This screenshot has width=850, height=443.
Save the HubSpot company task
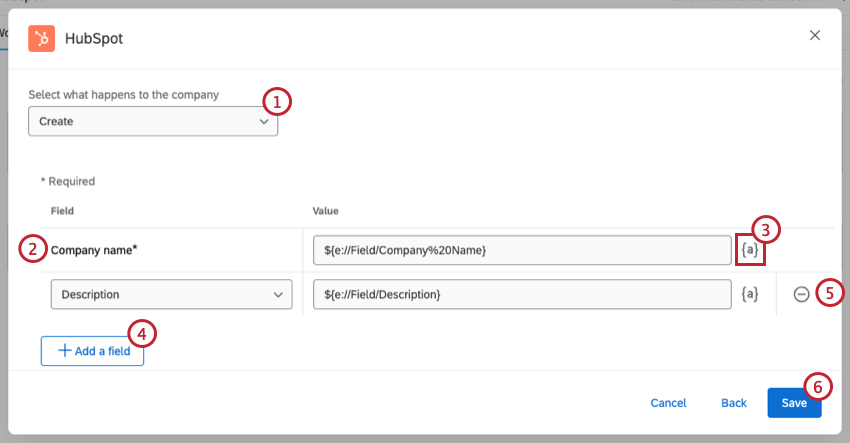pos(794,403)
